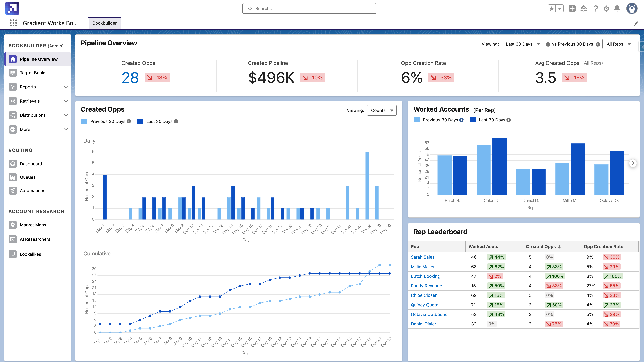
Task: Select the AI Researchers icon
Action: 13,239
